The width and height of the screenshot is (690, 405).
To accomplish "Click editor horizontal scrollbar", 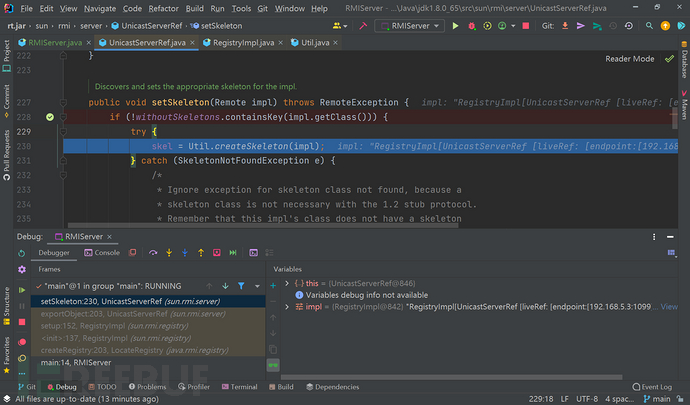I will pyautogui.click(x=262, y=225).
